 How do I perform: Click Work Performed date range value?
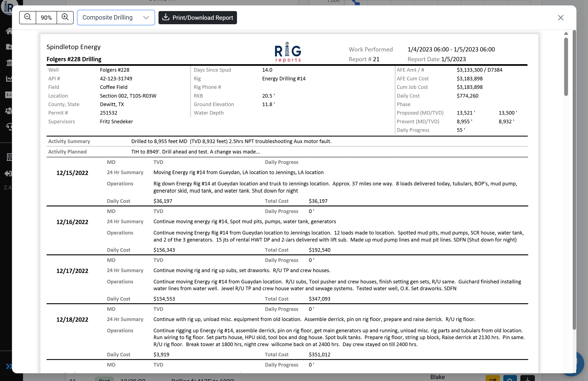point(451,49)
